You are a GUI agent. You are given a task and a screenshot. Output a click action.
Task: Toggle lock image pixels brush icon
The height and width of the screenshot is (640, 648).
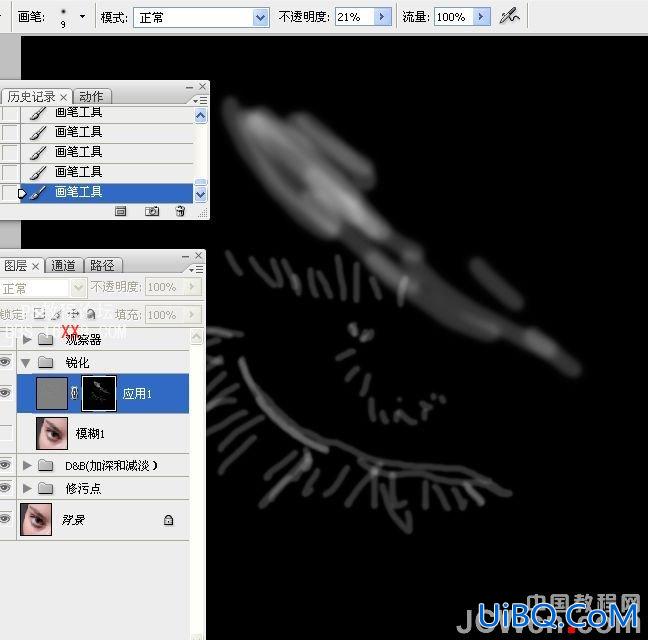point(56,314)
